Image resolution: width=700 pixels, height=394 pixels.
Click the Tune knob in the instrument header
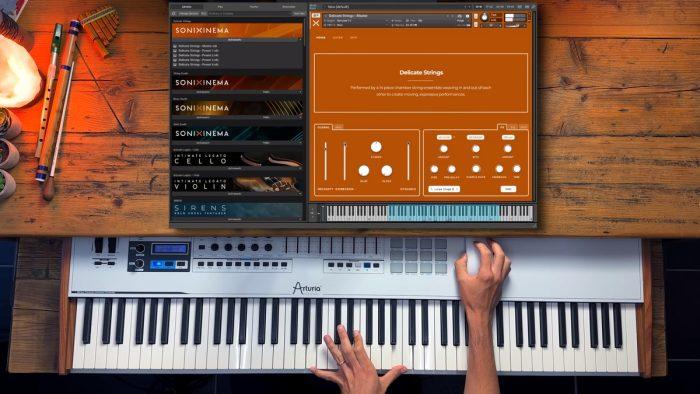coord(485,17)
